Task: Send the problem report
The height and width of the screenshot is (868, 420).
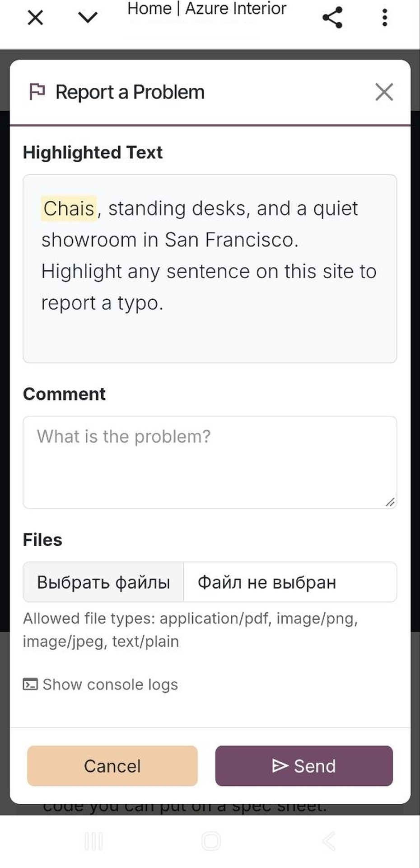Action: [x=304, y=766]
